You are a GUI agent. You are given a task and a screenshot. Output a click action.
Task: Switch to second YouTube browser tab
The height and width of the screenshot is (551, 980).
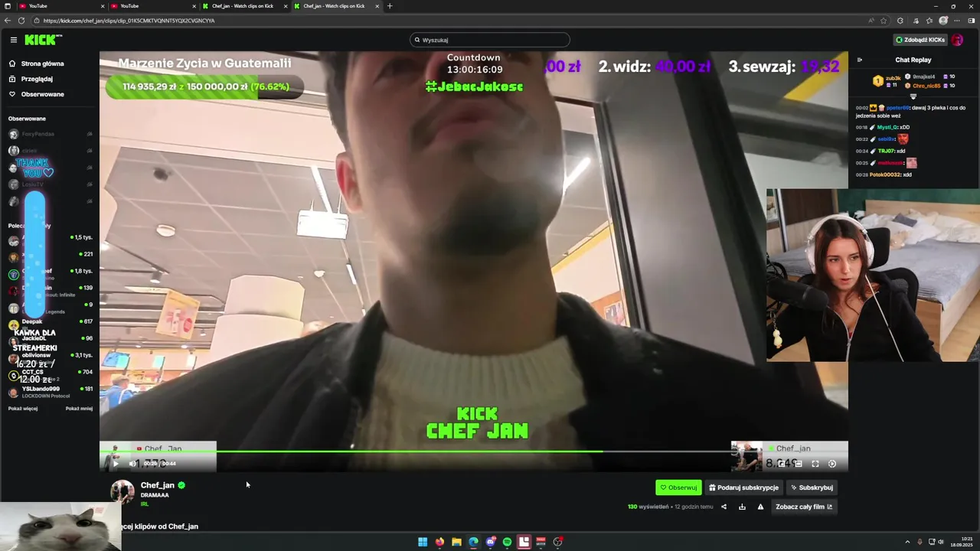pyautogui.click(x=153, y=6)
